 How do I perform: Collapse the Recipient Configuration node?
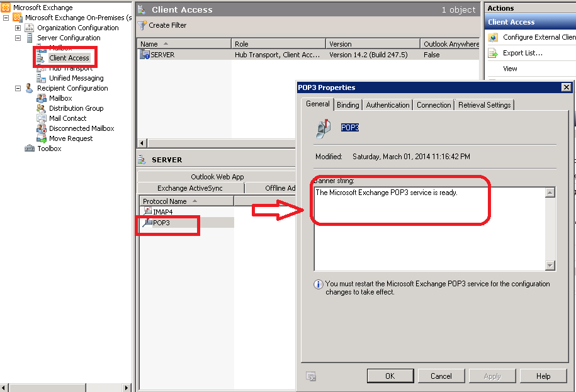(18, 88)
